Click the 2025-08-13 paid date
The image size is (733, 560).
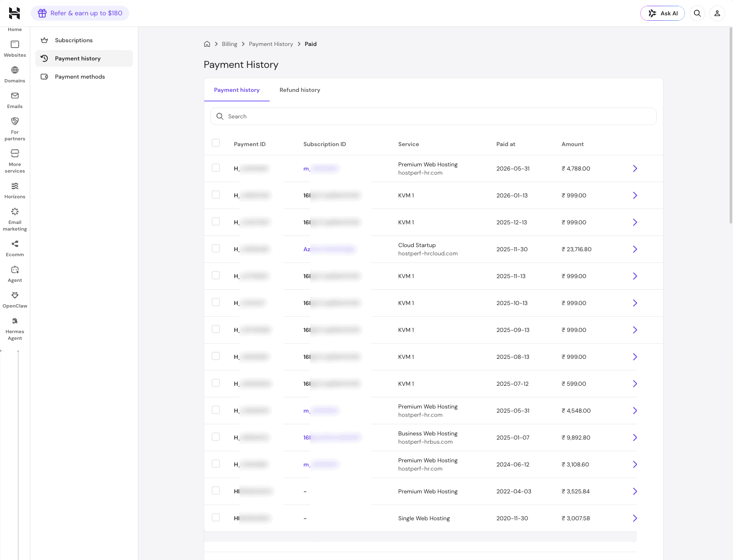[x=513, y=357]
